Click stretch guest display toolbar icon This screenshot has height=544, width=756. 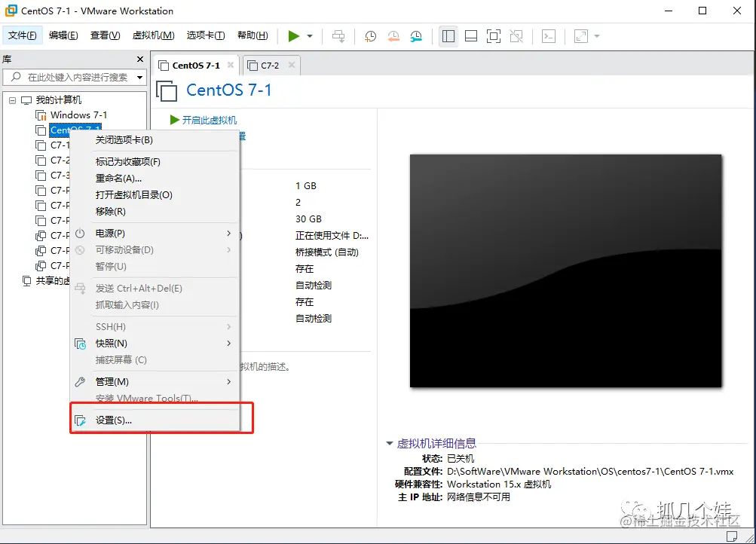(581, 36)
